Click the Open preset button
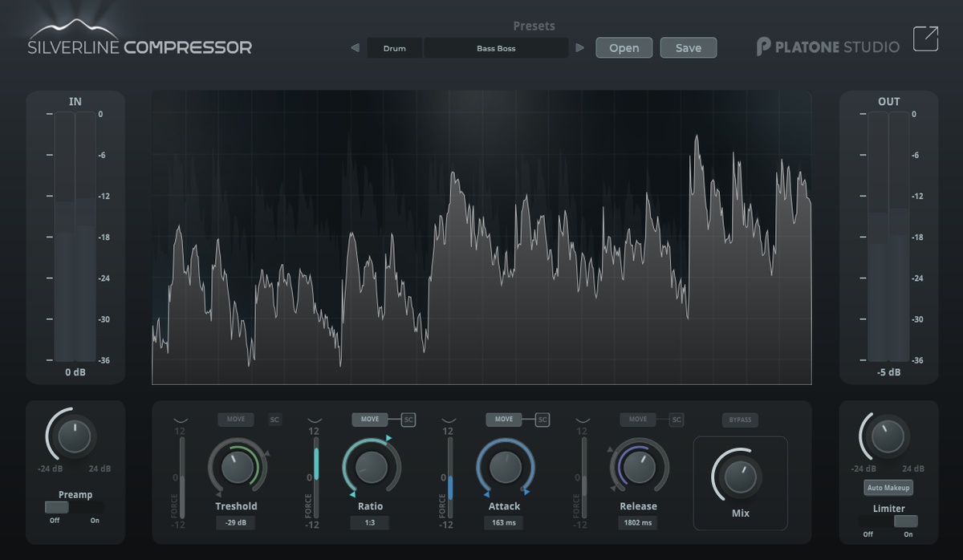 (624, 48)
